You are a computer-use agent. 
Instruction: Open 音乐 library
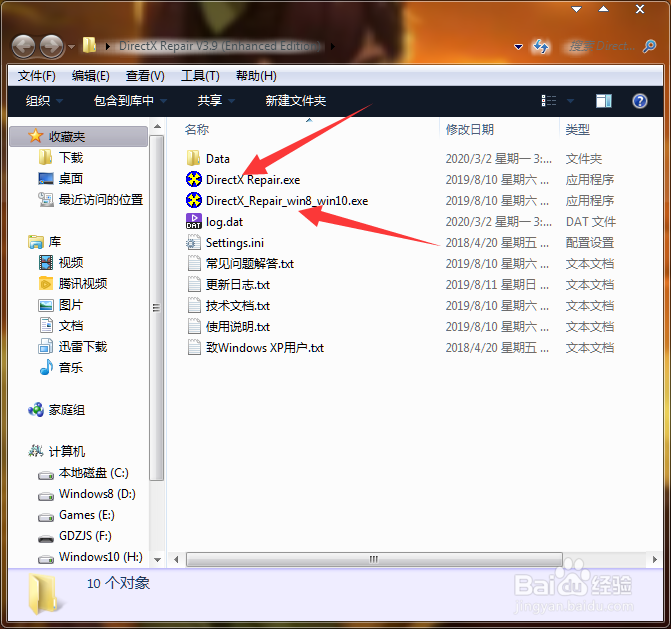coord(71,368)
